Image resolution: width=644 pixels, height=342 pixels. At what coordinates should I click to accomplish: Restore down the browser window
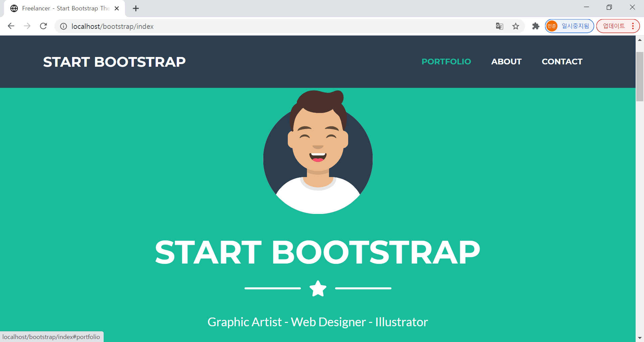(x=609, y=7)
